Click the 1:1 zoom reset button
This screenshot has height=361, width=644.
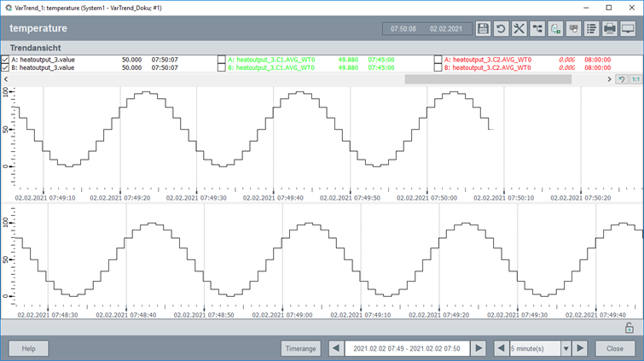pos(635,79)
